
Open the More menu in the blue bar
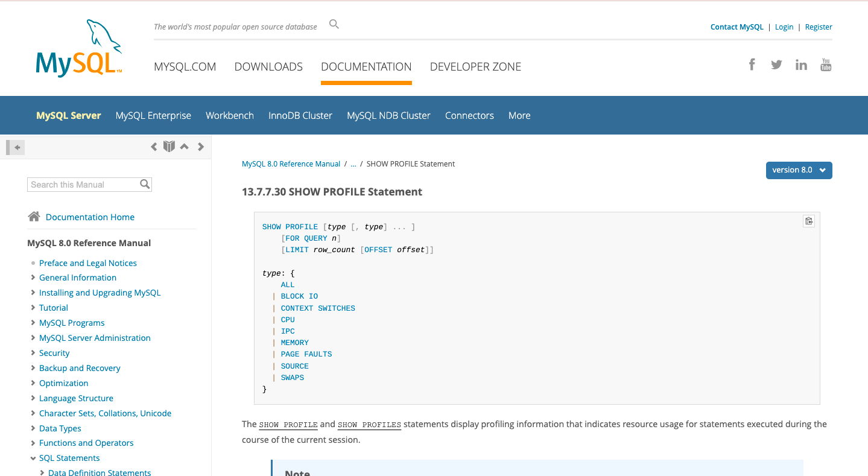point(519,115)
